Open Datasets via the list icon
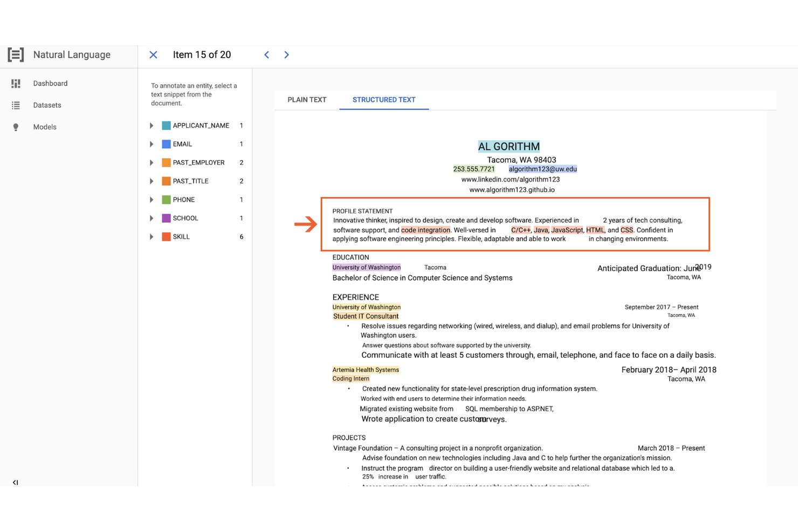This screenshot has height=532, width=798. click(16, 106)
